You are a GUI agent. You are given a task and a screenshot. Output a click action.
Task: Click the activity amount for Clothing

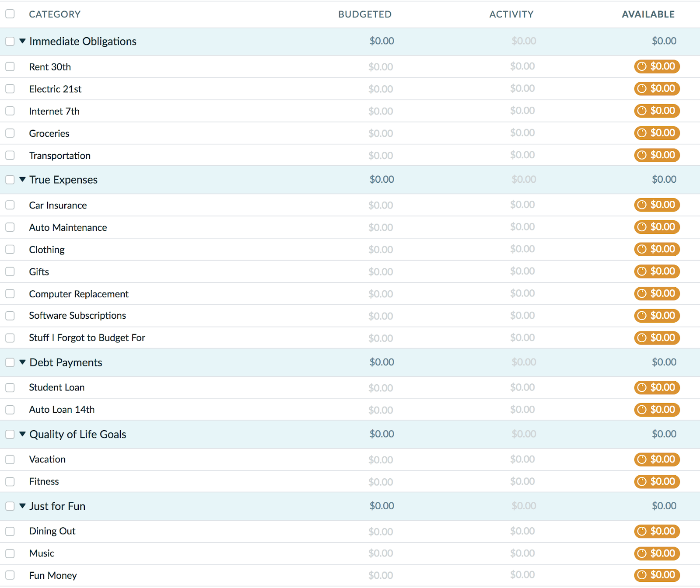(x=522, y=249)
